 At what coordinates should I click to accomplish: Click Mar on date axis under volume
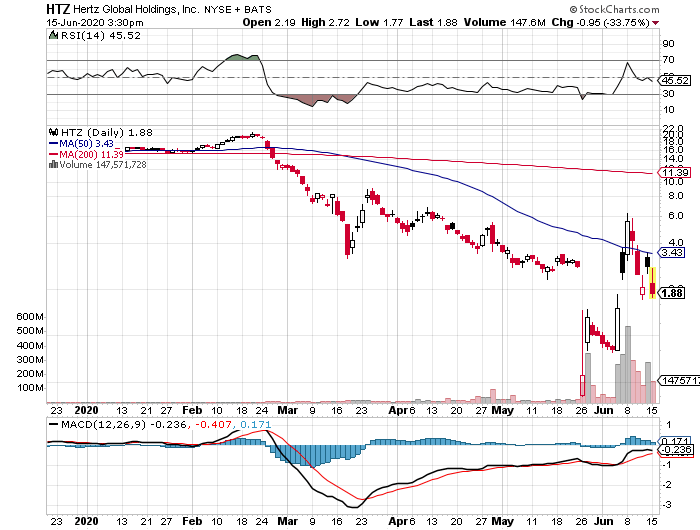click(288, 410)
